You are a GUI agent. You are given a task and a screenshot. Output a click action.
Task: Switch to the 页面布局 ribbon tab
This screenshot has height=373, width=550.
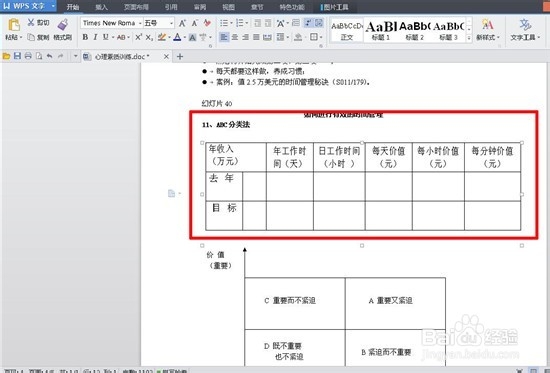[136, 7]
